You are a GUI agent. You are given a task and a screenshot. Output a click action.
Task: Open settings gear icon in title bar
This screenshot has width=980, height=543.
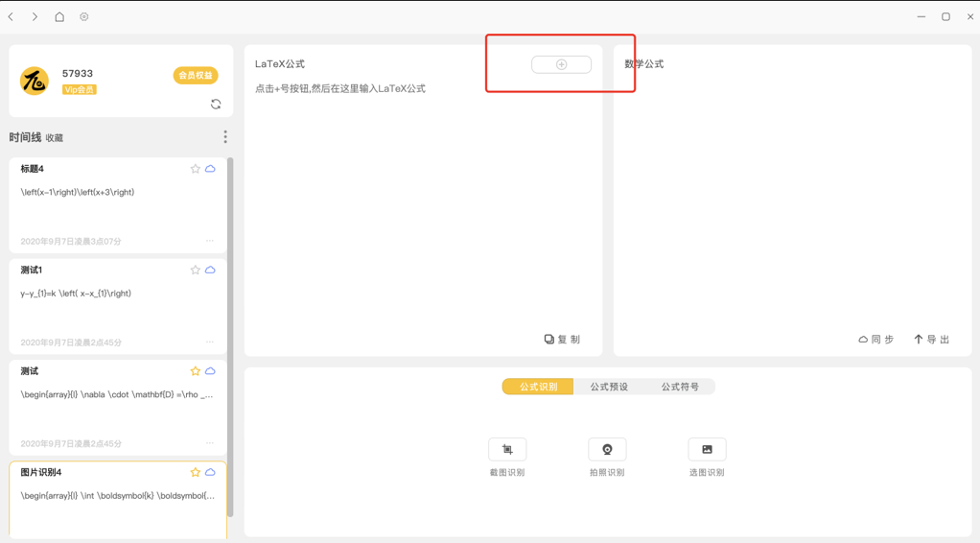(x=83, y=17)
